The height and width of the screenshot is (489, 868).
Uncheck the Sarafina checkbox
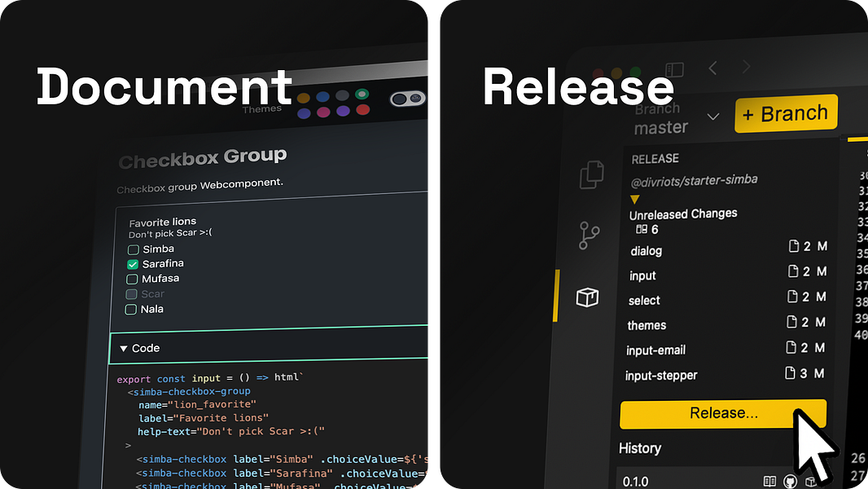133,264
